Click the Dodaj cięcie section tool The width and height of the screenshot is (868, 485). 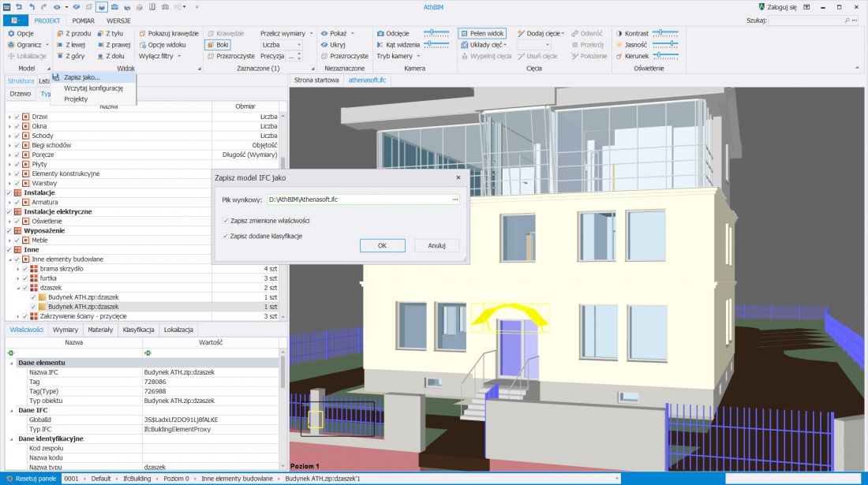[x=540, y=33]
